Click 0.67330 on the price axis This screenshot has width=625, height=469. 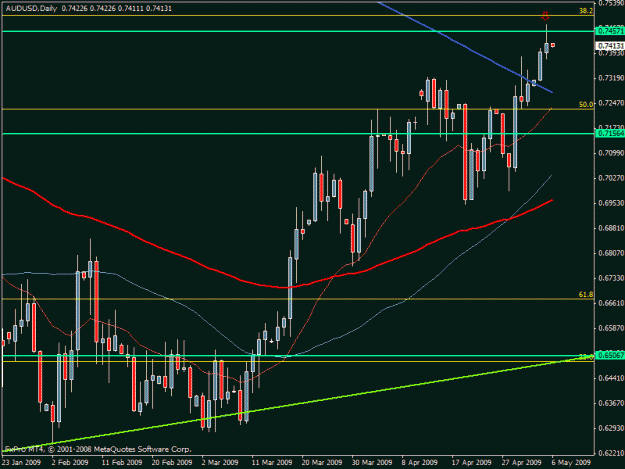[x=611, y=278]
